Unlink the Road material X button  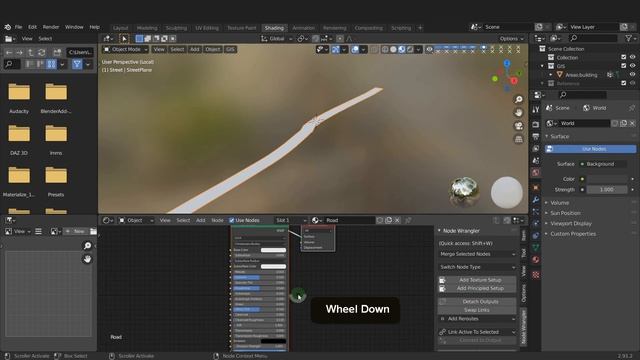point(397,220)
